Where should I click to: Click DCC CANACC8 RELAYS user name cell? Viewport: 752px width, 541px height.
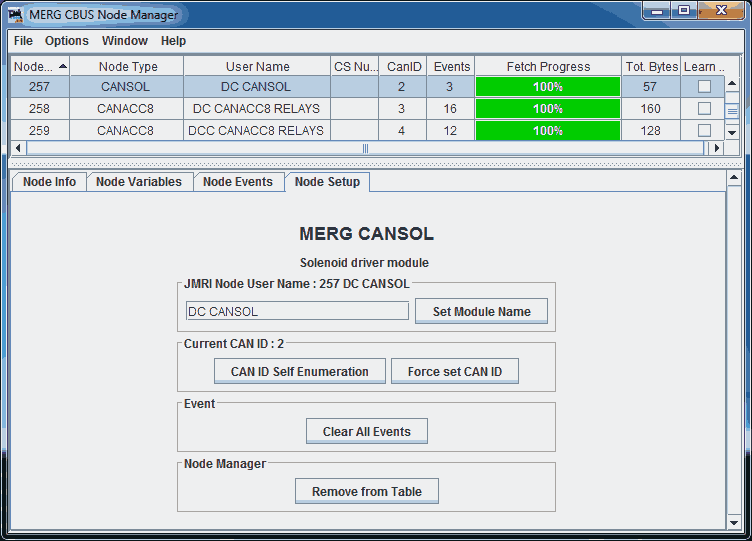(x=257, y=130)
